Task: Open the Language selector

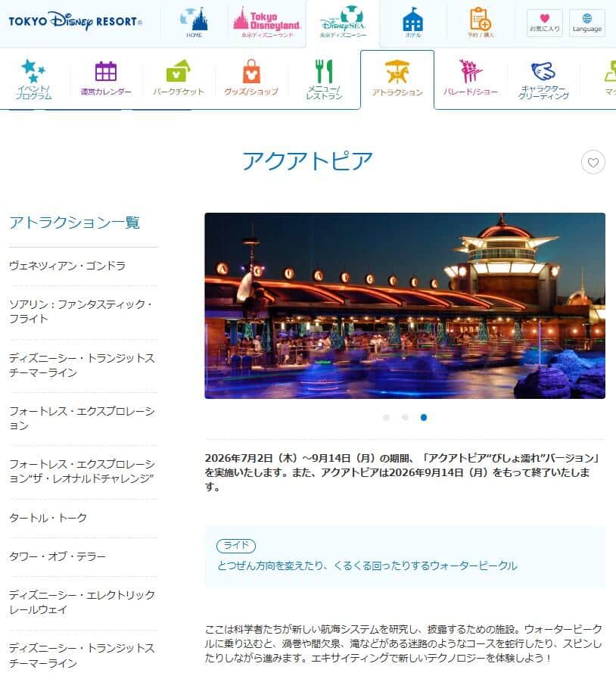Action: coord(587,21)
